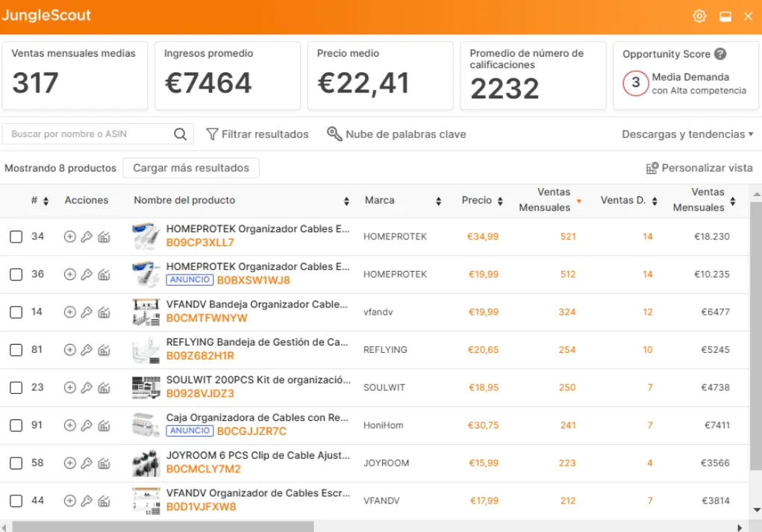
Task: Click Cargar más resultados button
Action: [191, 168]
